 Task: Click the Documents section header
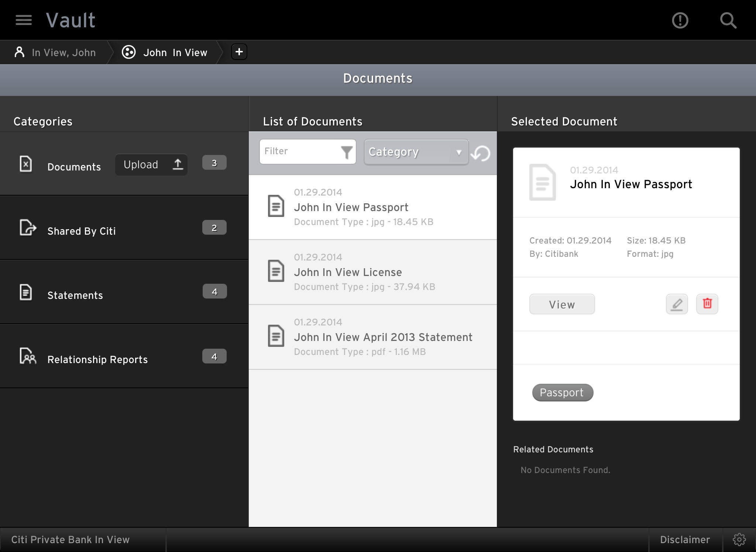pyautogui.click(x=378, y=78)
